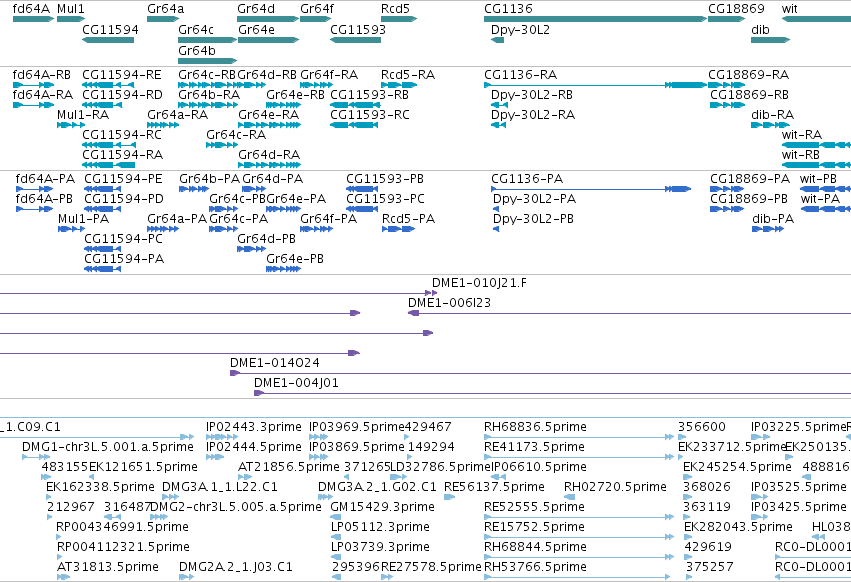Click EST DMG1-chr3L.5.001.a.5prime
851x582 pixels.
pos(107,447)
